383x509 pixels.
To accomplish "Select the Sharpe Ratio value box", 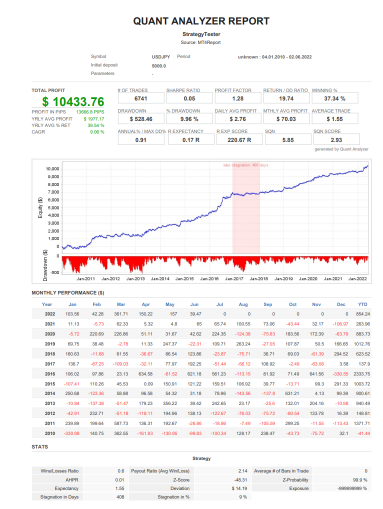I will point(189,98).
